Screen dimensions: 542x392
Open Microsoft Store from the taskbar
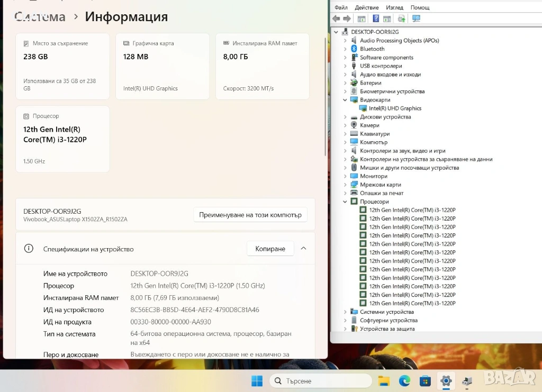coord(425,381)
